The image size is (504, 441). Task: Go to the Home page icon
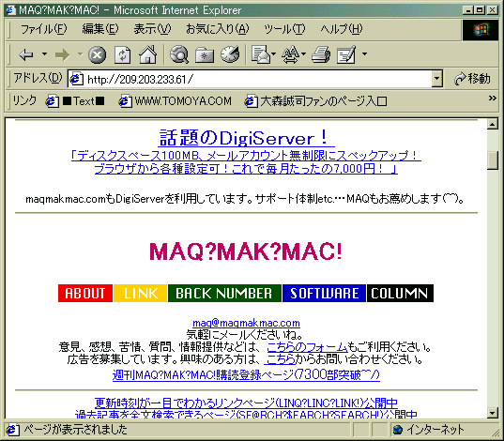pos(148,54)
